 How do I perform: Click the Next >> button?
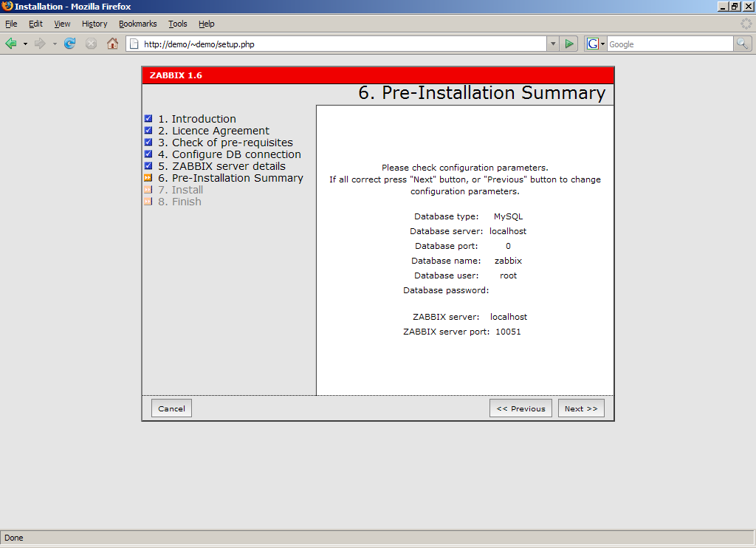tap(581, 408)
